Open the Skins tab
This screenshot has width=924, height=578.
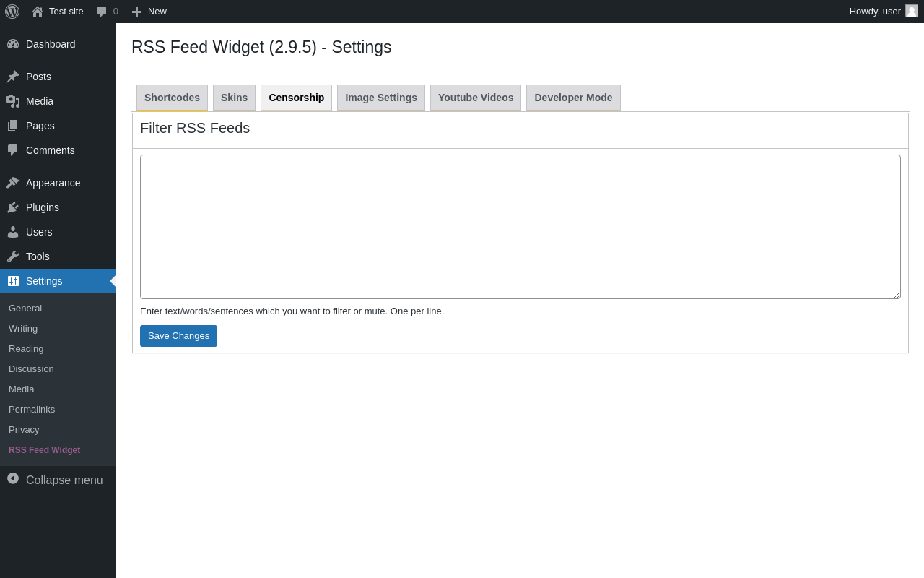pyautogui.click(x=234, y=98)
